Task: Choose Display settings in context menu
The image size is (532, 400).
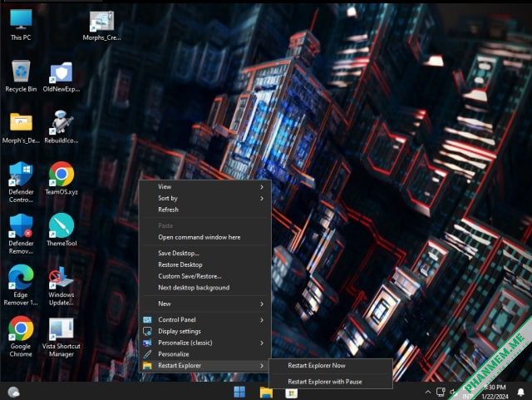Action: pos(205,332)
